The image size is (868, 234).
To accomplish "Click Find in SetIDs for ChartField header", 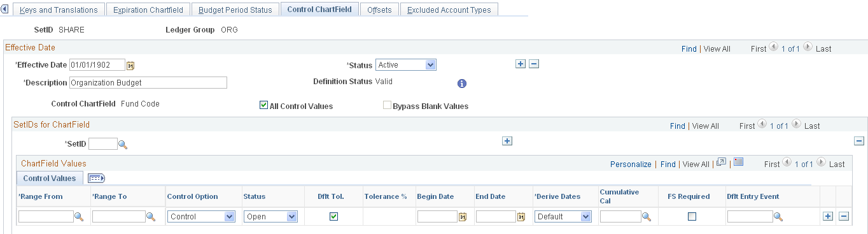I will click(x=678, y=126).
